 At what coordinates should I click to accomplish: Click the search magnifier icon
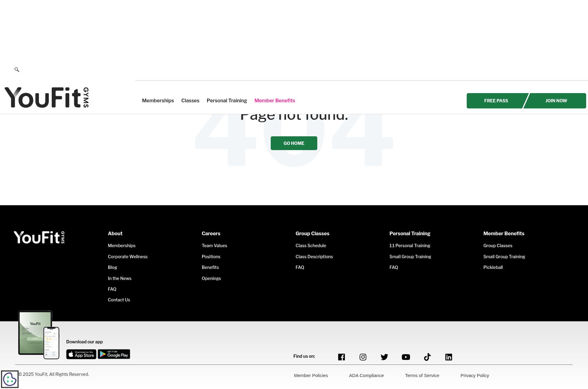(x=17, y=70)
